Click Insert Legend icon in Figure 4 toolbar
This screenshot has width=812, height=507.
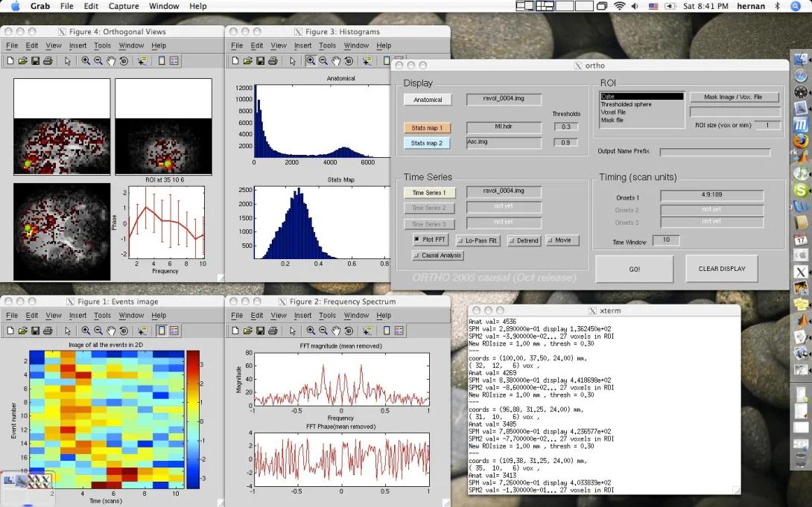pos(174,61)
